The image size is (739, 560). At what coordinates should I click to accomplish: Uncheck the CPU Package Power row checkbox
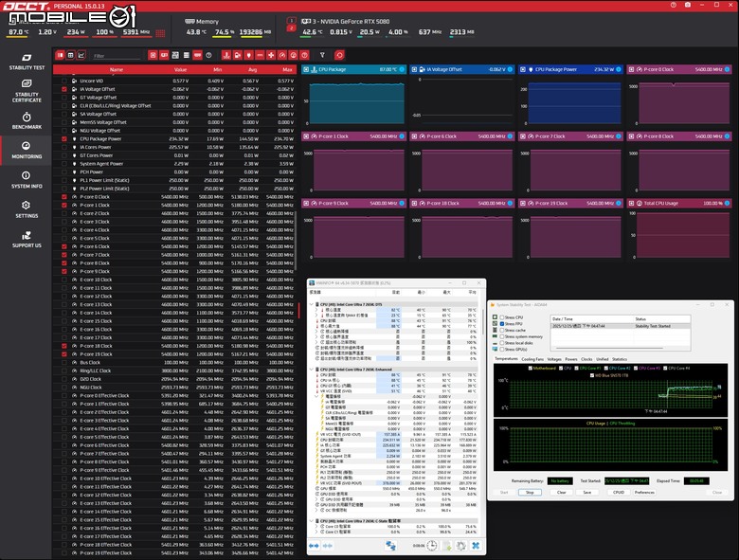tap(64, 139)
